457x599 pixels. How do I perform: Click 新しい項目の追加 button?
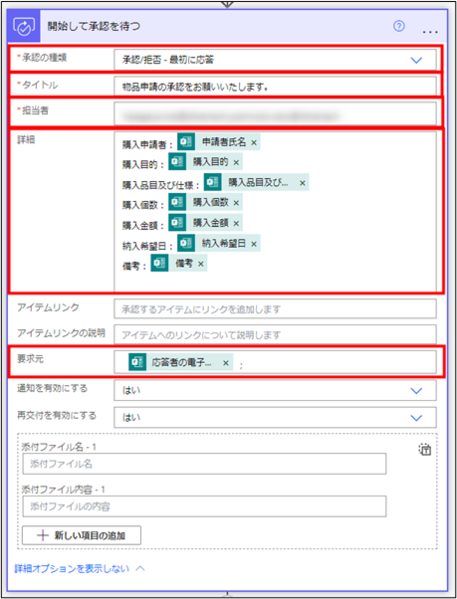click(x=81, y=535)
